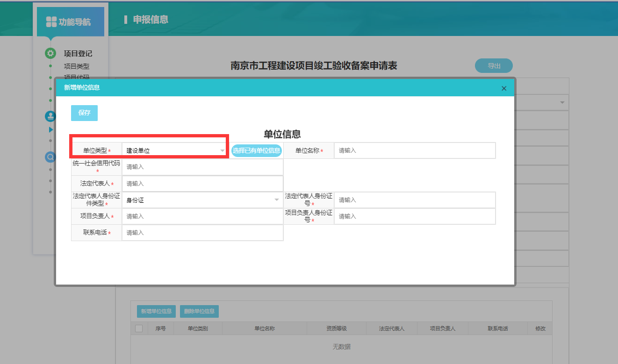This screenshot has height=364, width=618.
Task: Click into the 统一社会信用代码 text field
Action: coord(202,167)
